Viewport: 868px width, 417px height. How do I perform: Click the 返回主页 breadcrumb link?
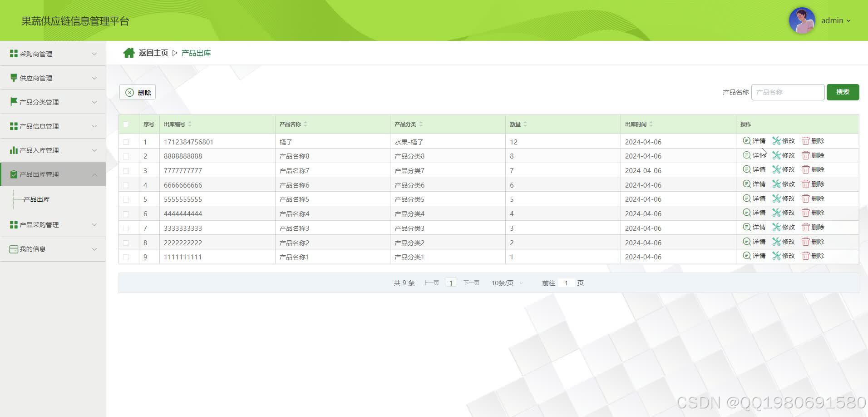[153, 53]
